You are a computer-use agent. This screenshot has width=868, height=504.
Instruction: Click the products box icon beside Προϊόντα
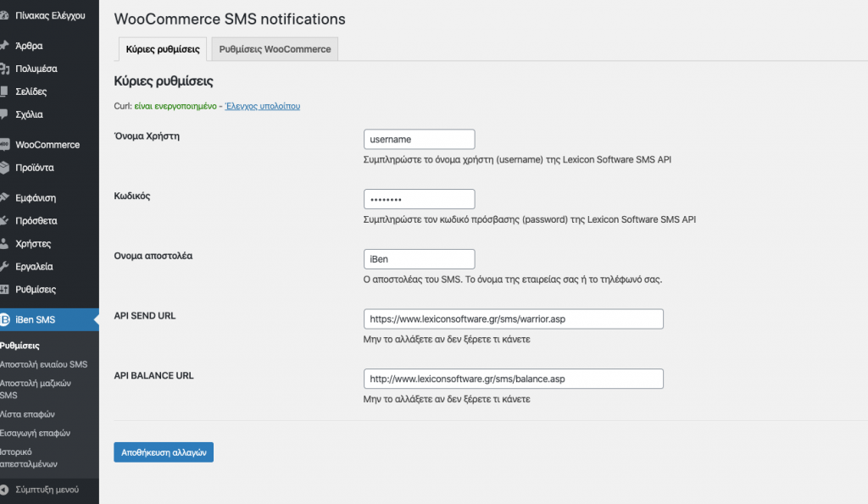coord(4,168)
